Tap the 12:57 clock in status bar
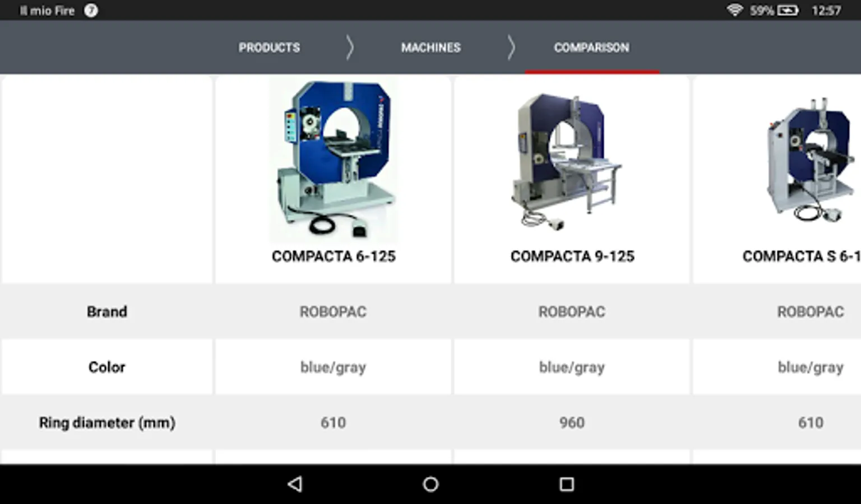 point(826,10)
